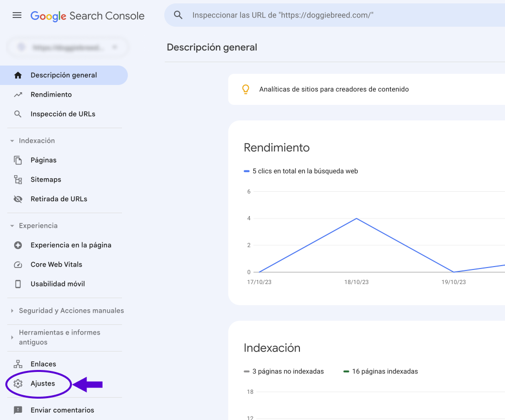Click the Usabilidad móvil phone icon
The width and height of the screenshot is (505, 420).
click(x=18, y=284)
